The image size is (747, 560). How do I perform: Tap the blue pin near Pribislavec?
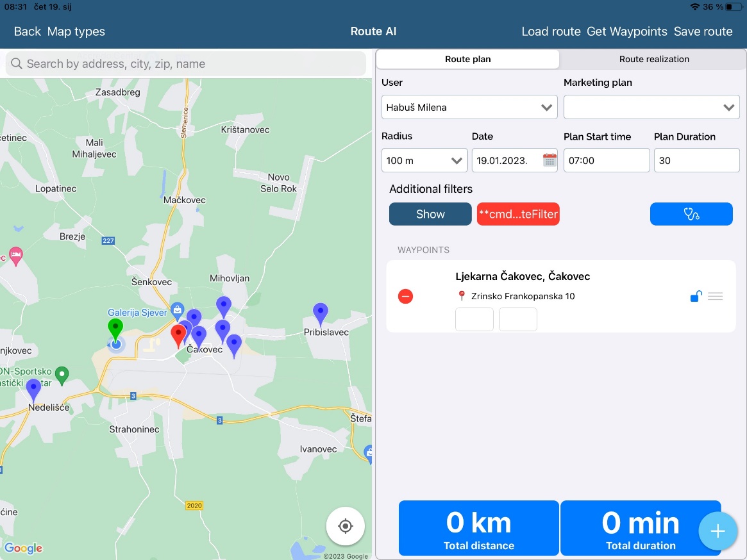[x=320, y=313]
